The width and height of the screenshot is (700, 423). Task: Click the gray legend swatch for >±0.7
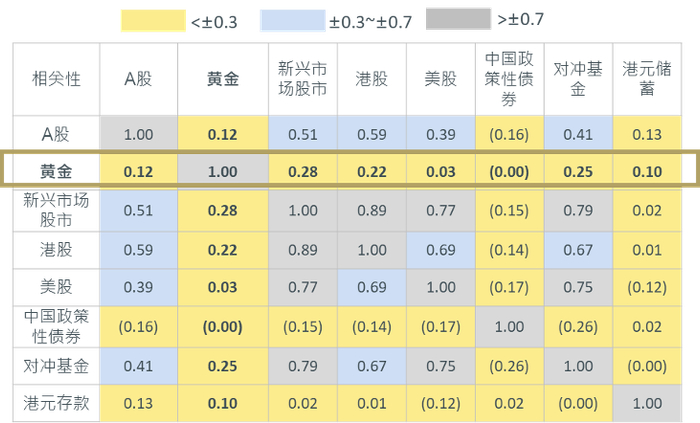point(460,19)
